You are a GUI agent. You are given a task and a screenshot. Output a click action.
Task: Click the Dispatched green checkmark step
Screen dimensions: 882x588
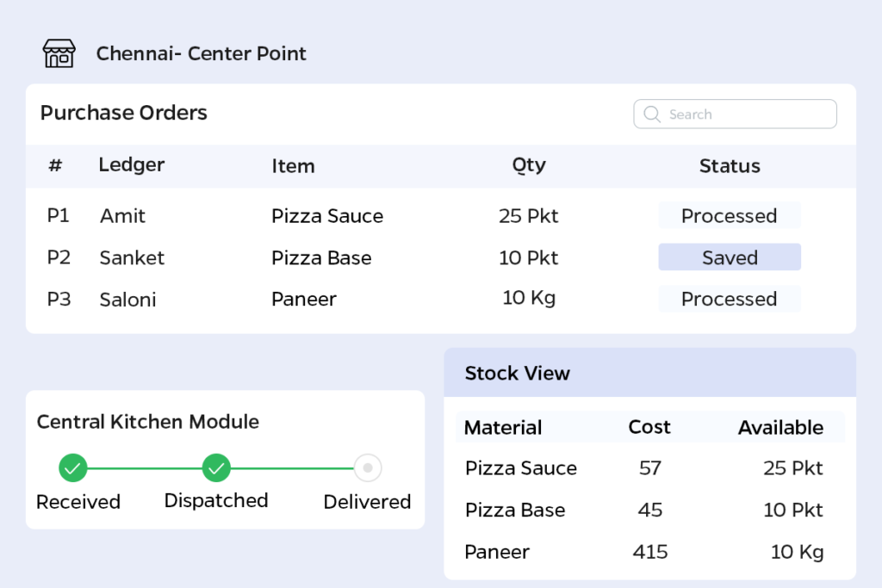point(216,468)
